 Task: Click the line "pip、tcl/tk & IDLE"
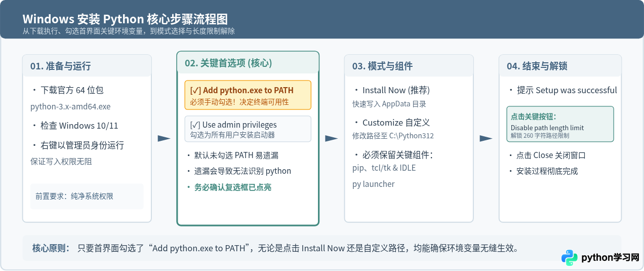[384, 168]
